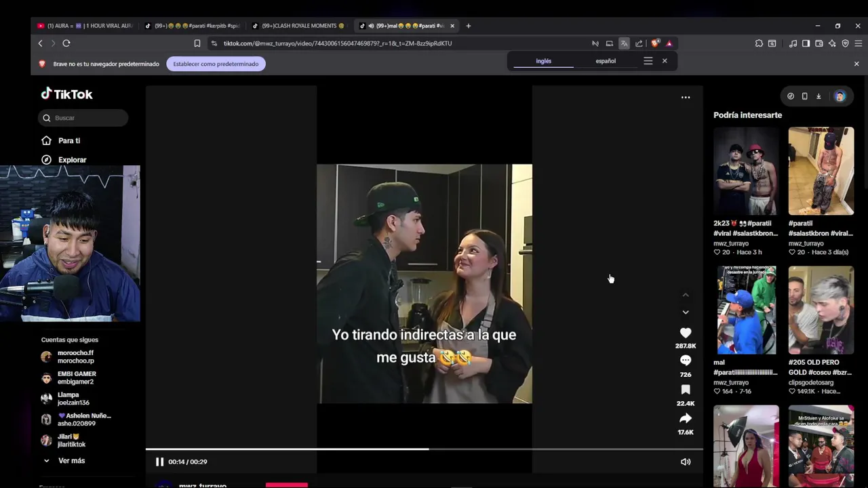Image resolution: width=868 pixels, height=488 pixels.
Task: Dismiss the Brave default browser notice
Action: click(x=856, y=64)
